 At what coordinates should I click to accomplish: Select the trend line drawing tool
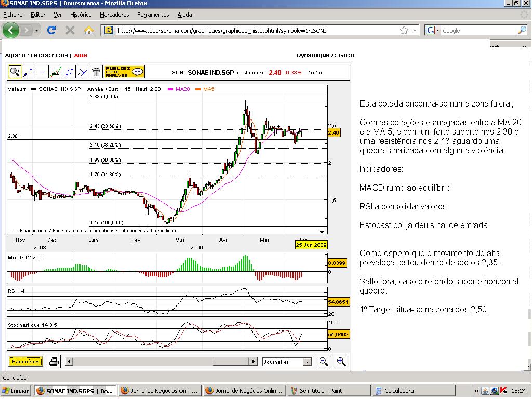[x=29, y=72]
